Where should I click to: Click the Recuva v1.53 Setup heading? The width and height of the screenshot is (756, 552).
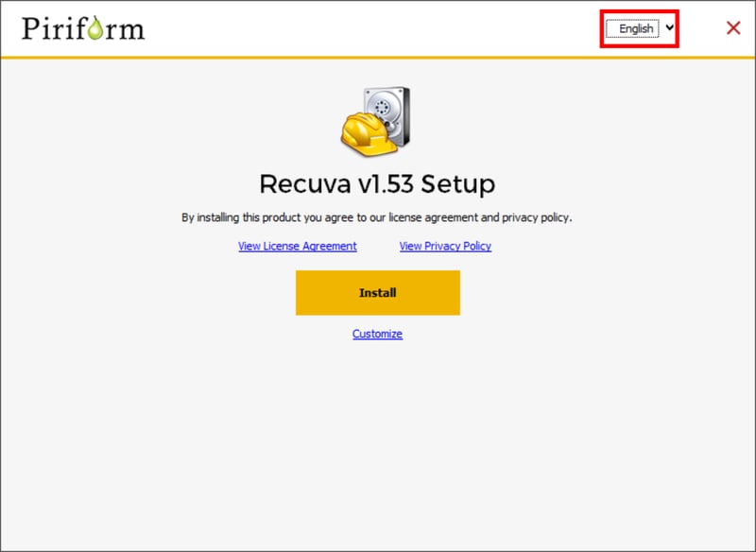pyautogui.click(x=377, y=183)
